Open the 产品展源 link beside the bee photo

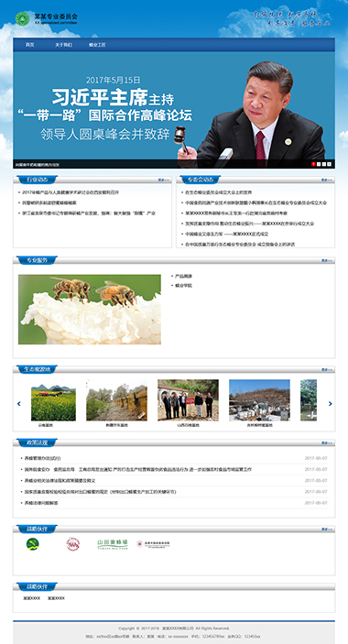[183, 277]
